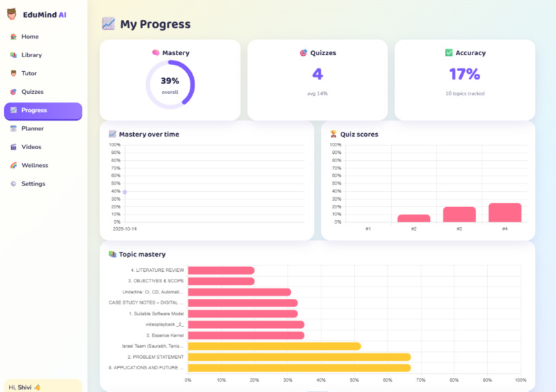Select the Progress sidebar item
The height and width of the screenshot is (392, 556).
click(x=43, y=110)
